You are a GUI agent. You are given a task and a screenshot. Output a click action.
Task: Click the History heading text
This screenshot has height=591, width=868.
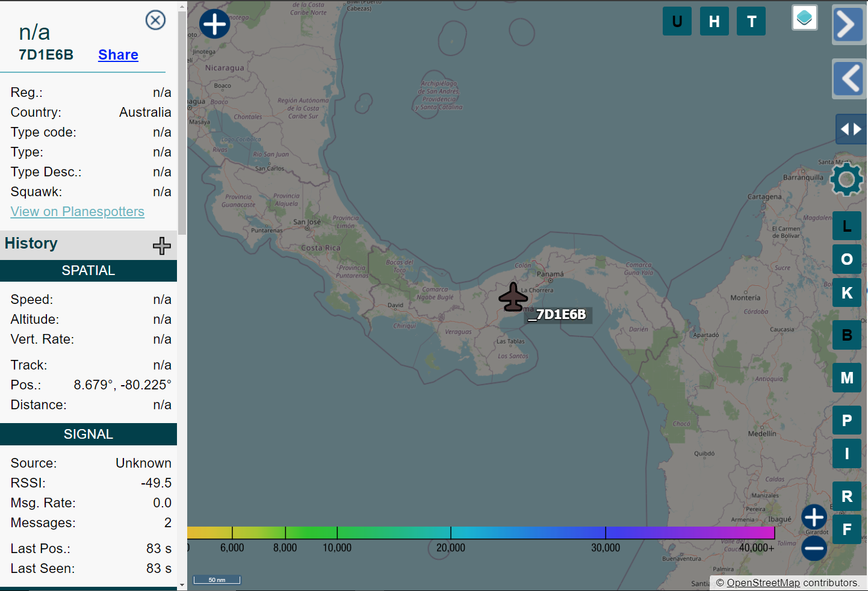click(x=31, y=244)
